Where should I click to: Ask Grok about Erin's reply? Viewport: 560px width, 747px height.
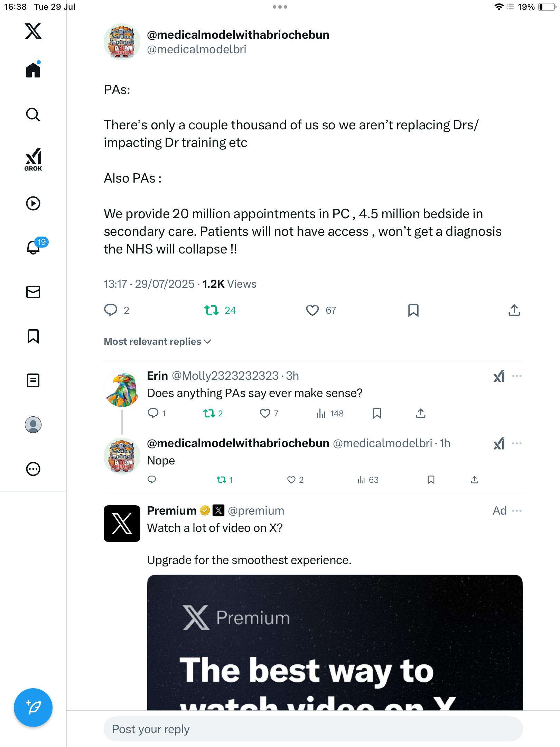[x=499, y=376]
